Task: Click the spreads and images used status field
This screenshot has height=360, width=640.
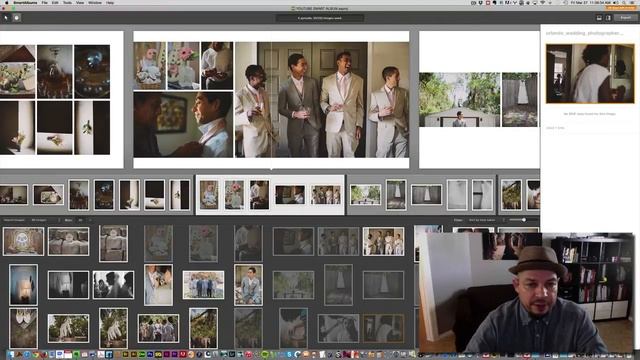Action: pos(320,18)
